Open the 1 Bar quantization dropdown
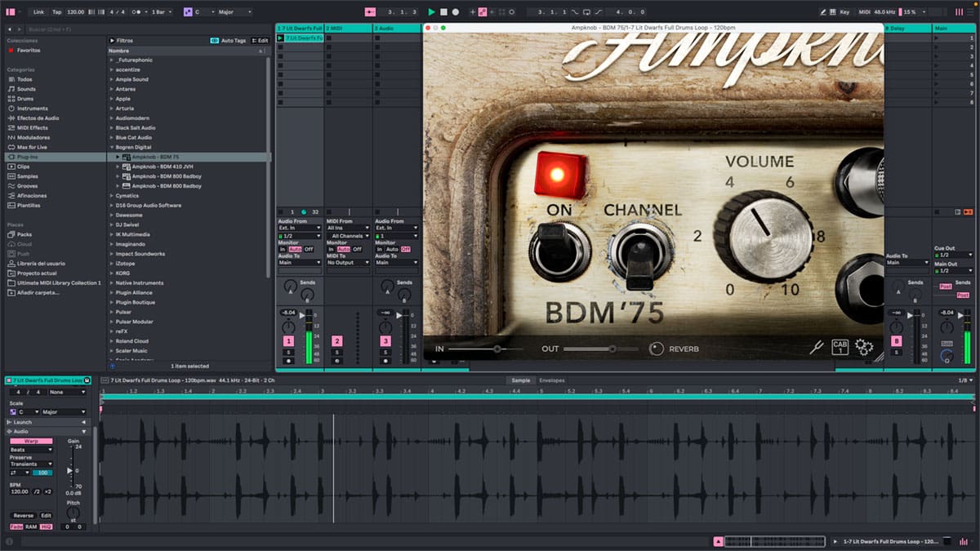980x551 pixels. click(x=161, y=12)
